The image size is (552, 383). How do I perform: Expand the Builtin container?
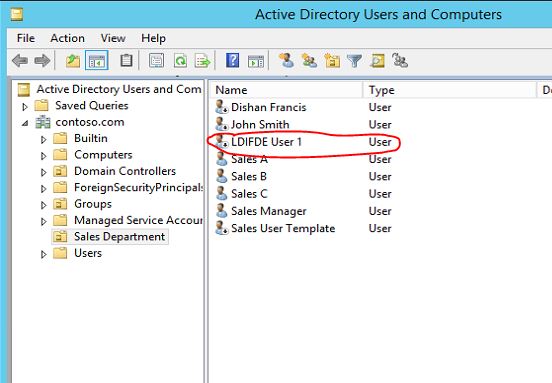(43, 139)
